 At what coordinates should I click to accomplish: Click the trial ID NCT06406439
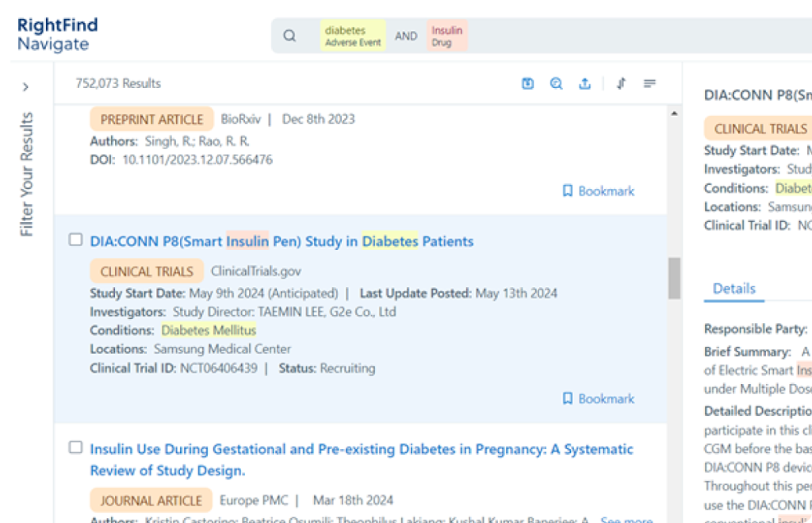coord(219,368)
